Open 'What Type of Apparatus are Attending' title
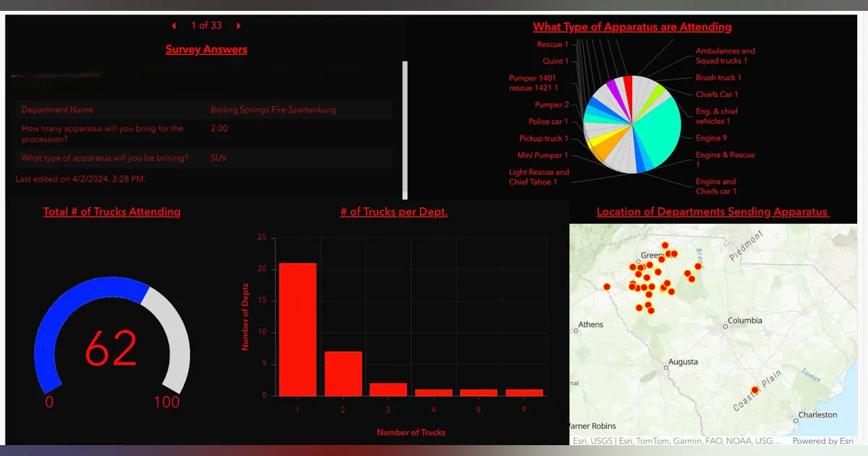868x456 pixels. [x=632, y=27]
